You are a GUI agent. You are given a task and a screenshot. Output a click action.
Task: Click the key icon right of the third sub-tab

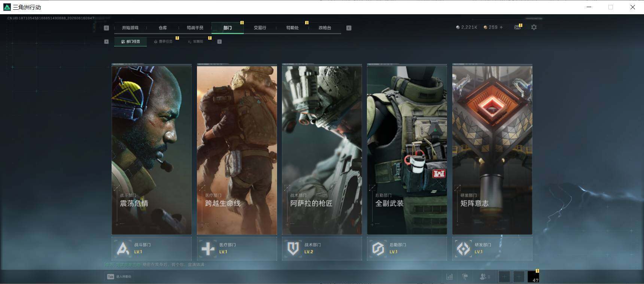(219, 42)
